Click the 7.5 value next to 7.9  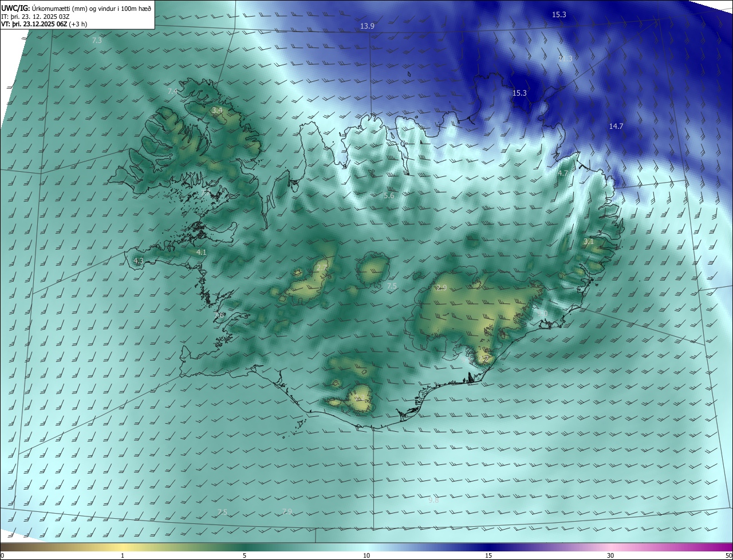tap(222, 512)
